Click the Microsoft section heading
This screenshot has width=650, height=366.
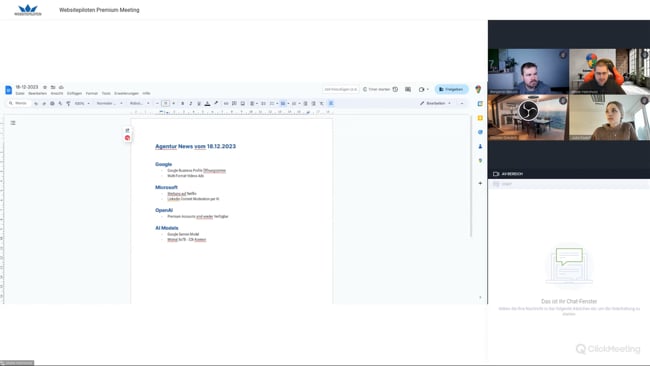pyautogui.click(x=166, y=187)
